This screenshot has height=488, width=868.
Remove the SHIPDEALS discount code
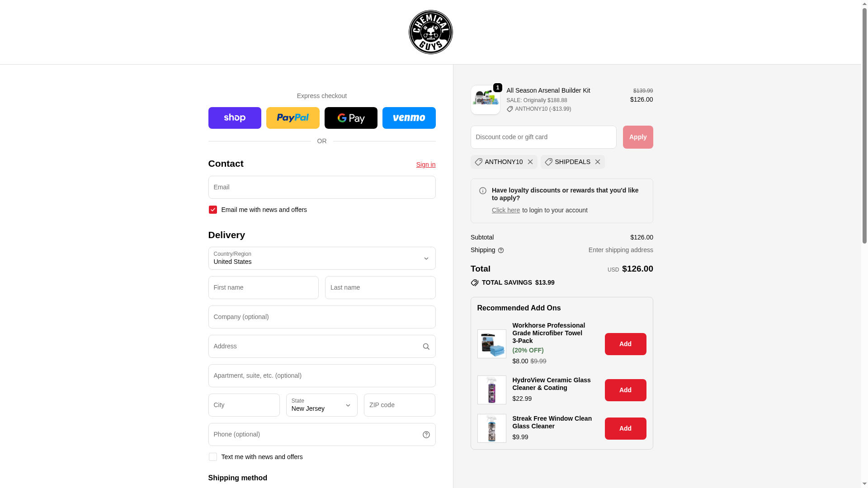click(597, 162)
